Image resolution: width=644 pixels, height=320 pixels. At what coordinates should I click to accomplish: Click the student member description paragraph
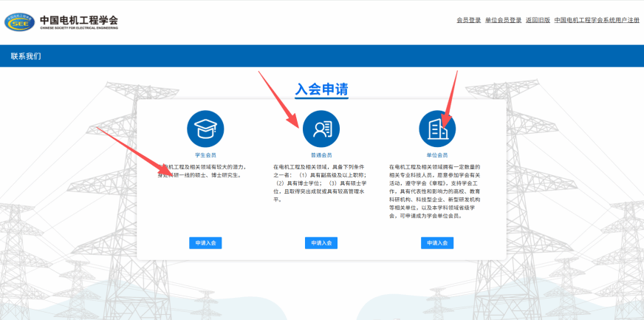point(202,171)
